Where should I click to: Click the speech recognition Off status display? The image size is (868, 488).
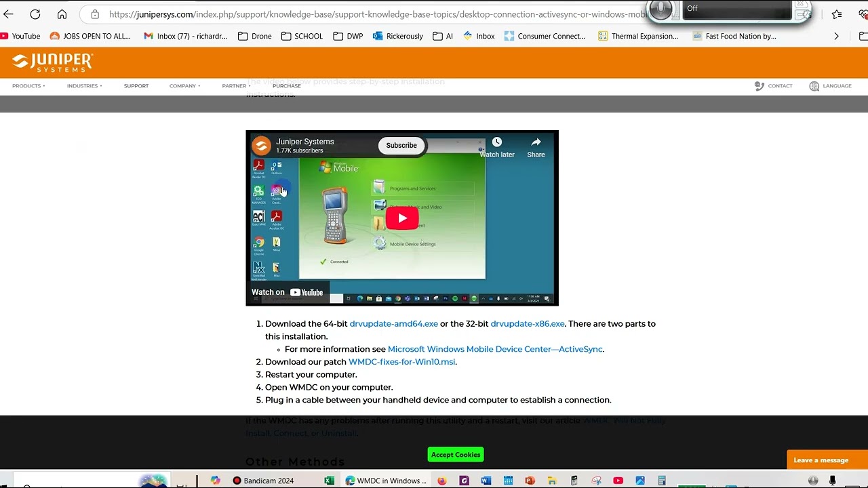tap(737, 9)
